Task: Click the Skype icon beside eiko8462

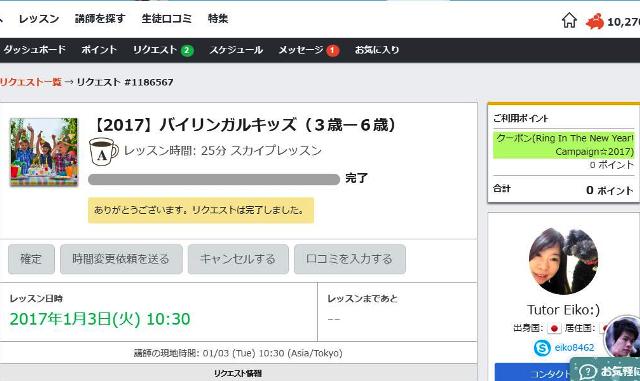Action: 542,348
